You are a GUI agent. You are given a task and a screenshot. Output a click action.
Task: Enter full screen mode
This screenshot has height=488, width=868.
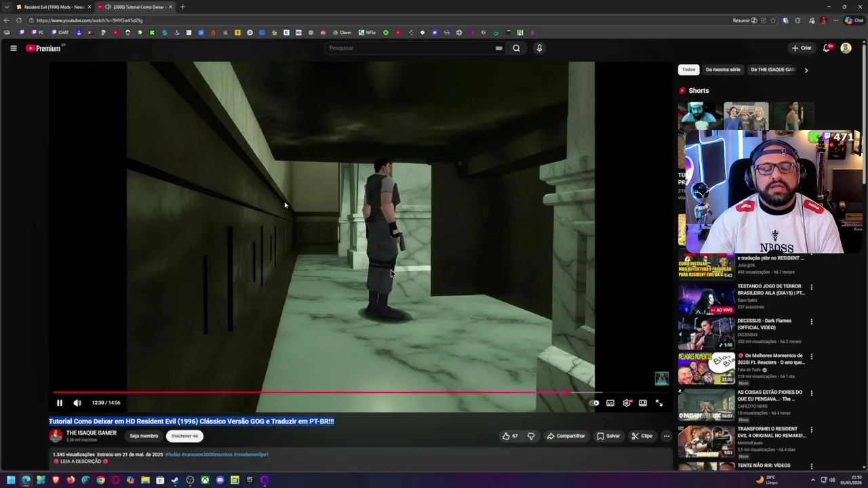coord(659,403)
